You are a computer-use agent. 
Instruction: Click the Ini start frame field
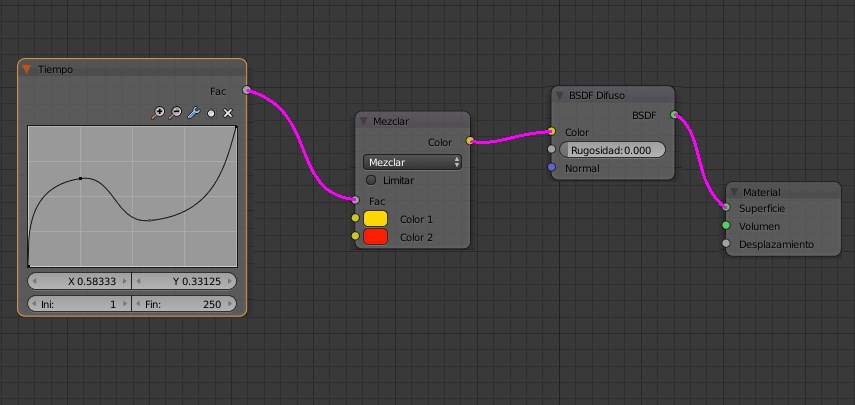tap(80, 304)
